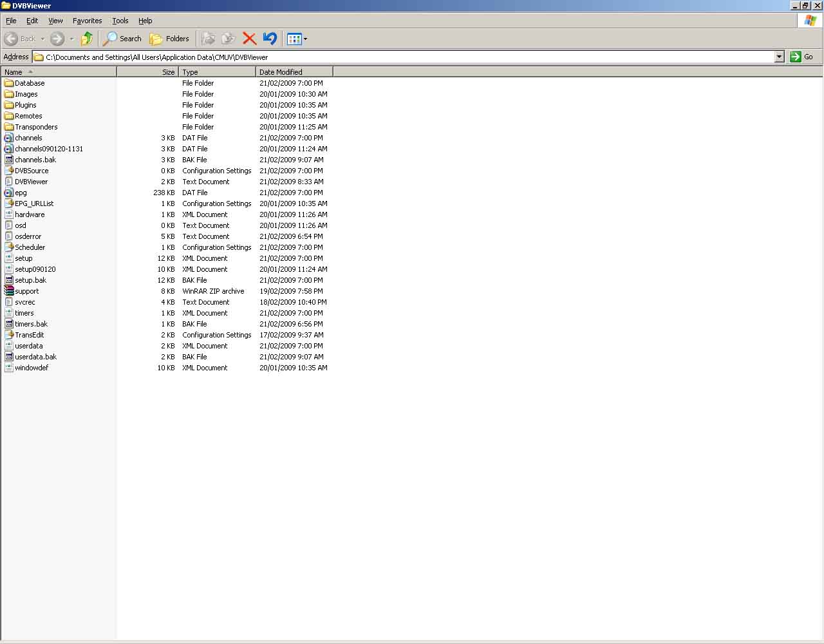This screenshot has width=824, height=644.
Task: Select the file named setup.bak
Action: click(x=31, y=280)
